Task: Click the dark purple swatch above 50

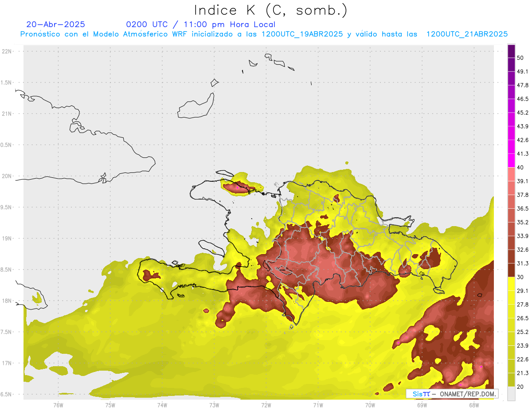Action: 511,51
